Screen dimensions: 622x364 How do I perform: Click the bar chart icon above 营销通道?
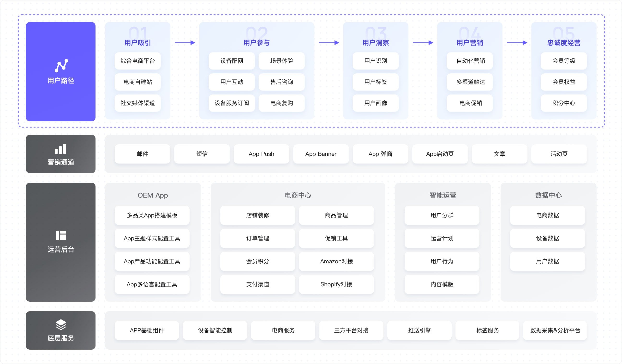point(60,149)
